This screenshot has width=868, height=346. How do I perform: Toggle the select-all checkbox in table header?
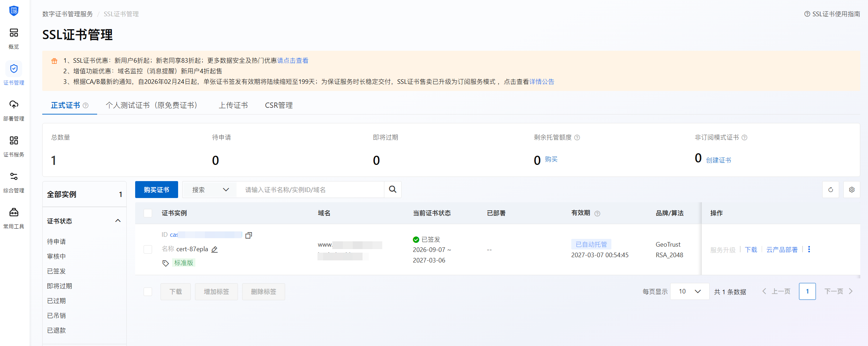(x=148, y=213)
